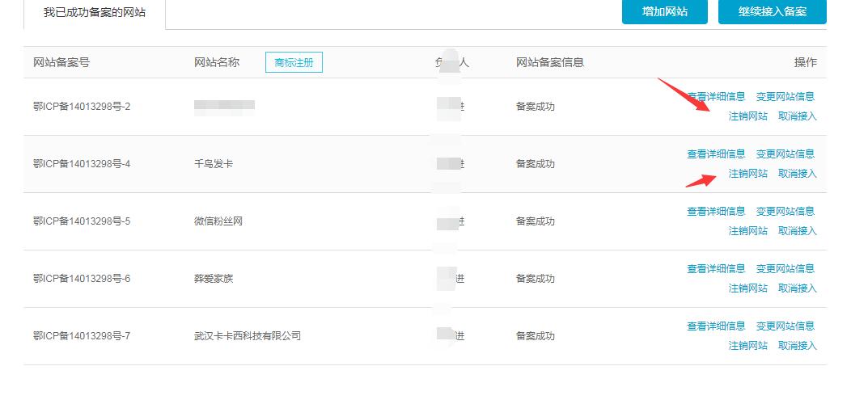The image size is (868, 404).
Task: View 查看详细信息 for 葬爱家族
Action: [716, 269]
